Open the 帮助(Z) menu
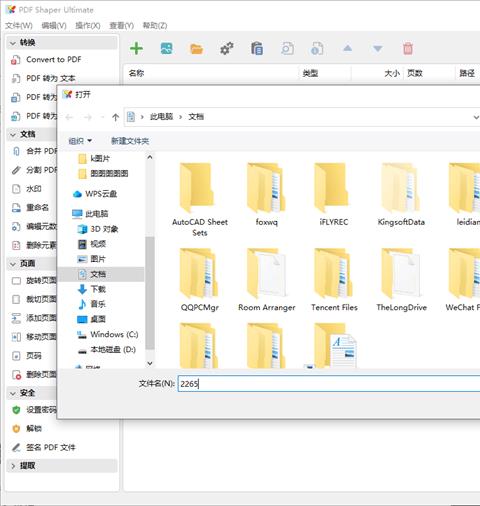The width and height of the screenshot is (480, 506). tap(155, 26)
